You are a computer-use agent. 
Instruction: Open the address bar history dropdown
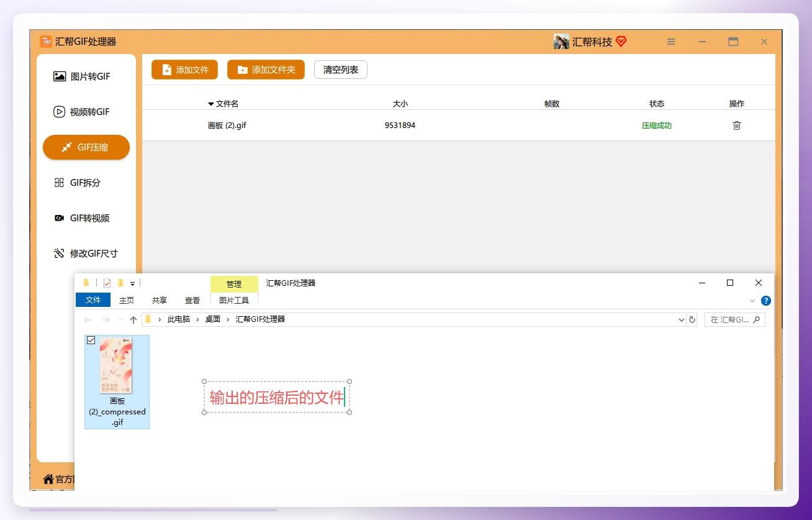coord(682,320)
